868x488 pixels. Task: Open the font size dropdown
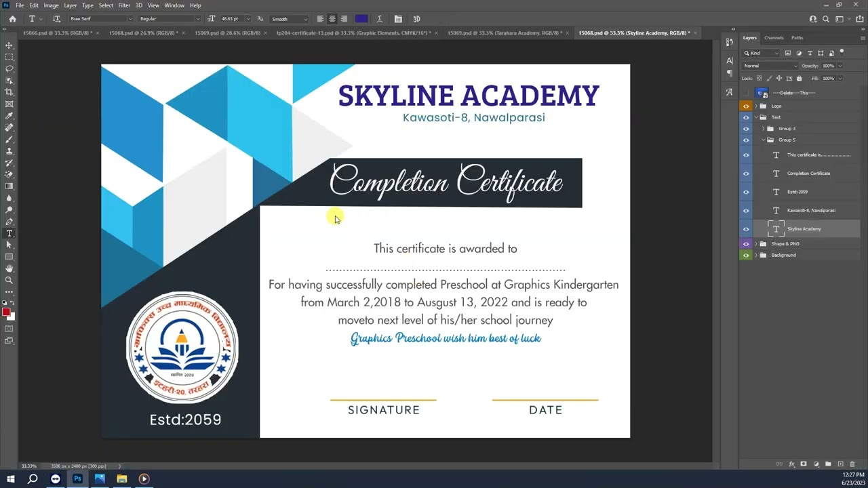[248, 19]
